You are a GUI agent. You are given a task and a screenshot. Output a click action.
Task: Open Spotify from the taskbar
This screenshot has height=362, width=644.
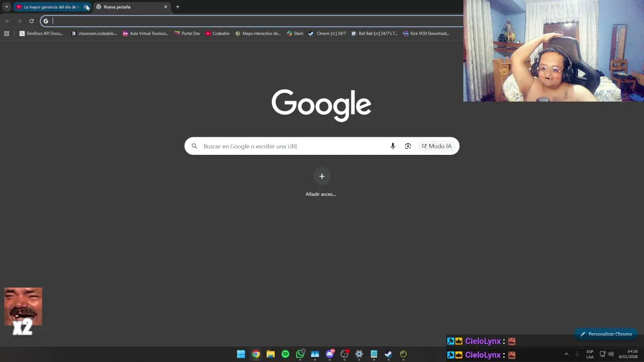(285, 354)
